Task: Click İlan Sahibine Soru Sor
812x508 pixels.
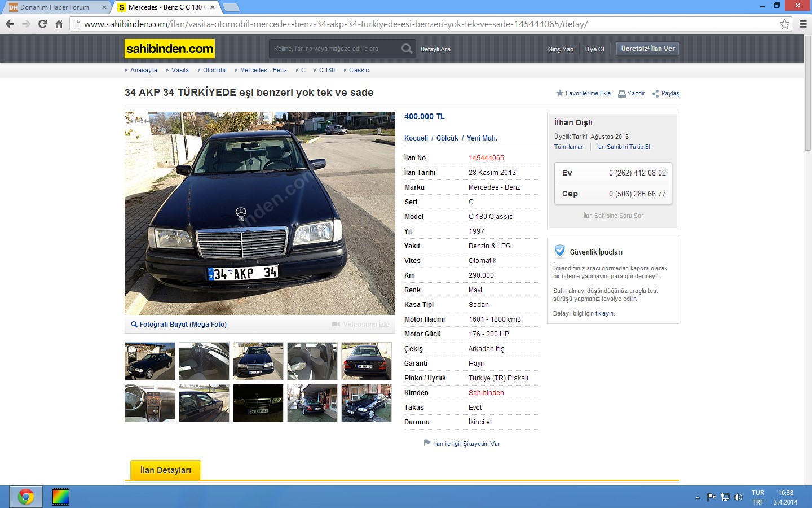Action: [613, 216]
